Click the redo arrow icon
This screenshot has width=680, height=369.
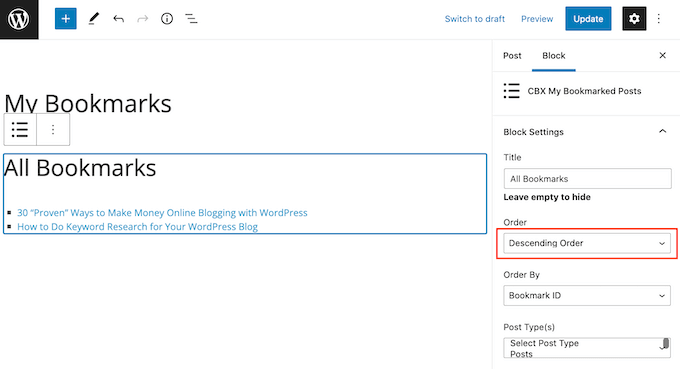tap(143, 19)
